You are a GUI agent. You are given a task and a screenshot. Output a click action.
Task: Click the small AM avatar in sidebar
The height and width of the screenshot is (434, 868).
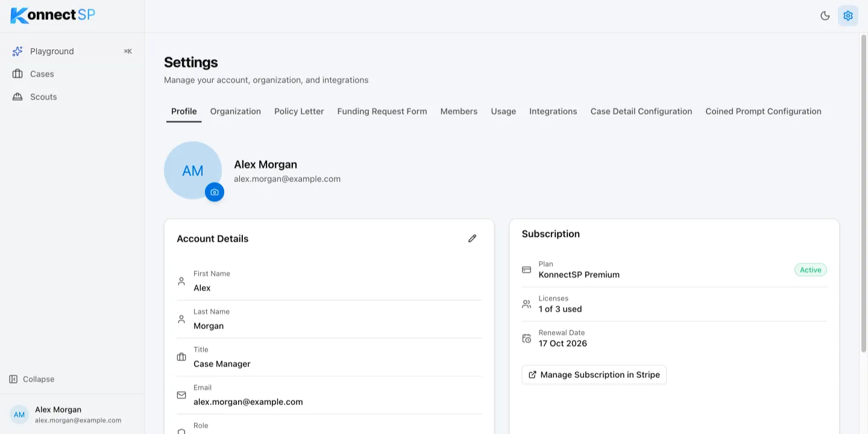pyautogui.click(x=19, y=415)
